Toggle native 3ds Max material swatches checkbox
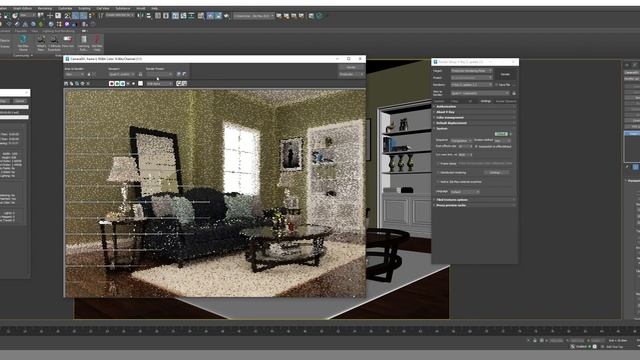The height and width of the screenshot is (360, 640). pos(438,182)
